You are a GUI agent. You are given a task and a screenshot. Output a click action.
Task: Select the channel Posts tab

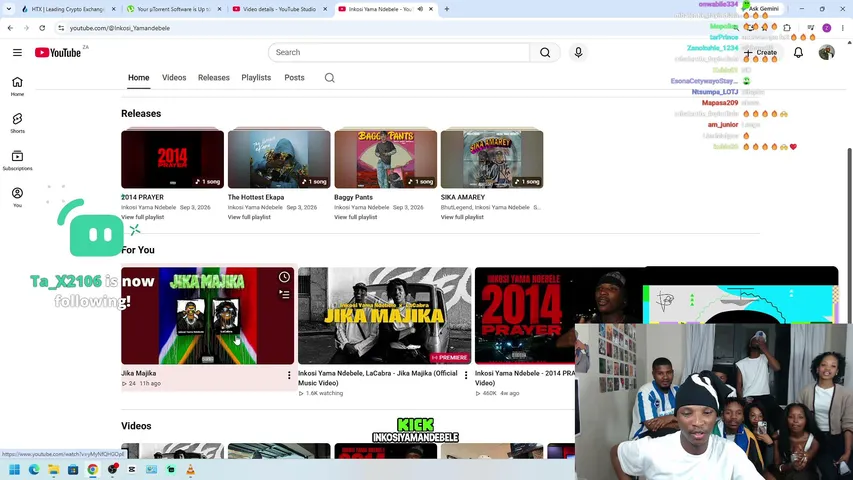click(294, 78)
